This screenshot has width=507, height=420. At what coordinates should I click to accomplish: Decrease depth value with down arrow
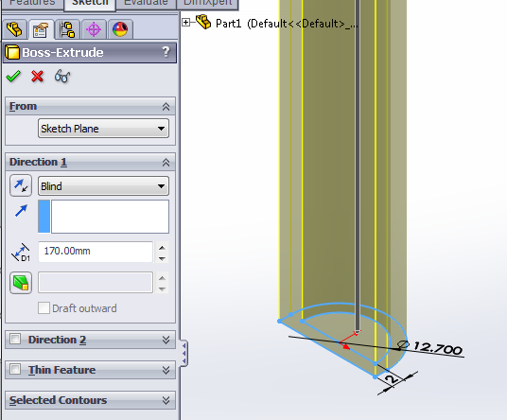(x=162, y=258)
